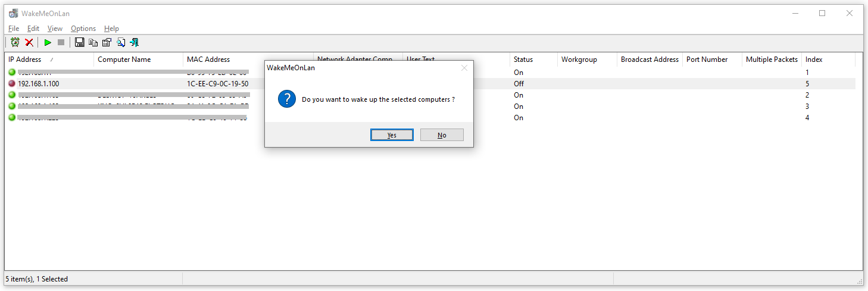Click the alarm clock wake-up toolbar icon
The image size is (868, 291).
click(15, 42)
